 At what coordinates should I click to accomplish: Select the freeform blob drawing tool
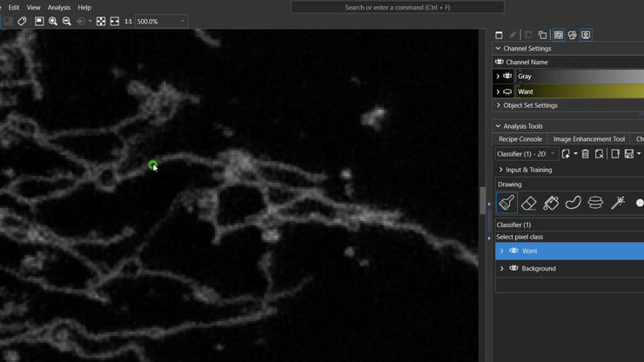point(574,203)
